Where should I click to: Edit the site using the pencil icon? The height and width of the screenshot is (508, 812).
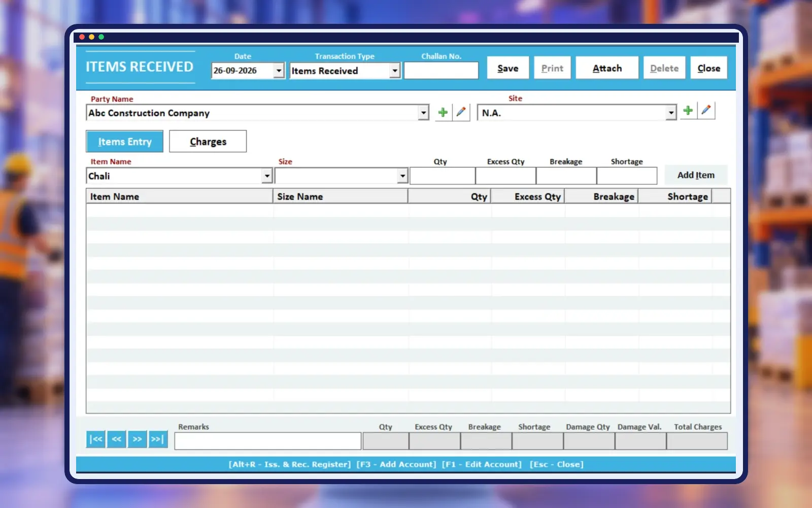point(706,110)
